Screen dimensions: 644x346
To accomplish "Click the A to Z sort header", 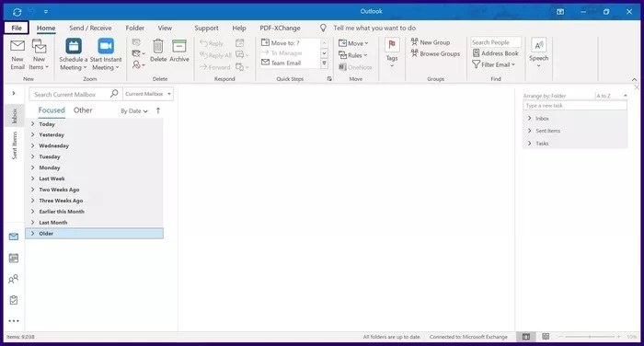I will click(x=604, y=96).
